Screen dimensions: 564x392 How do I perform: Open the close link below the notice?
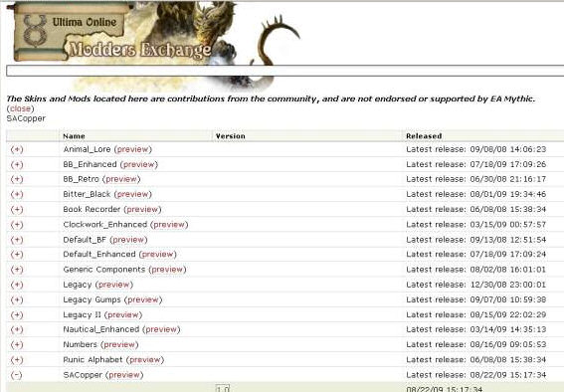point(20,108)
